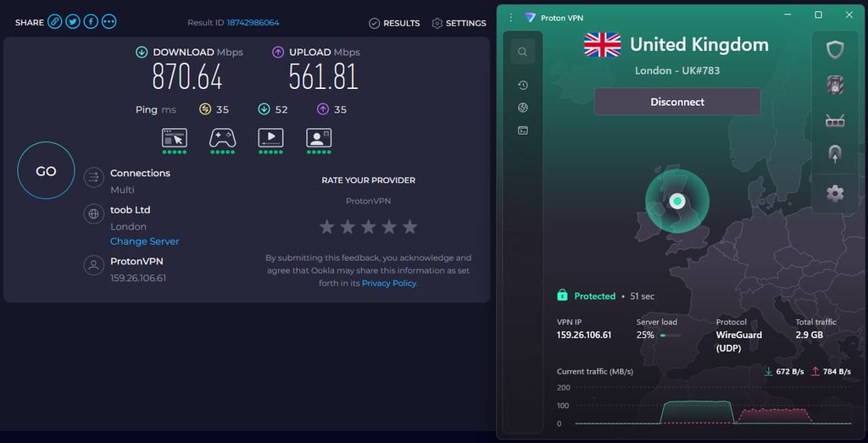Click the Connections Multi icon
Image resolution: width=868 pixels, height=443 pixels.
[x=93, y=178]
